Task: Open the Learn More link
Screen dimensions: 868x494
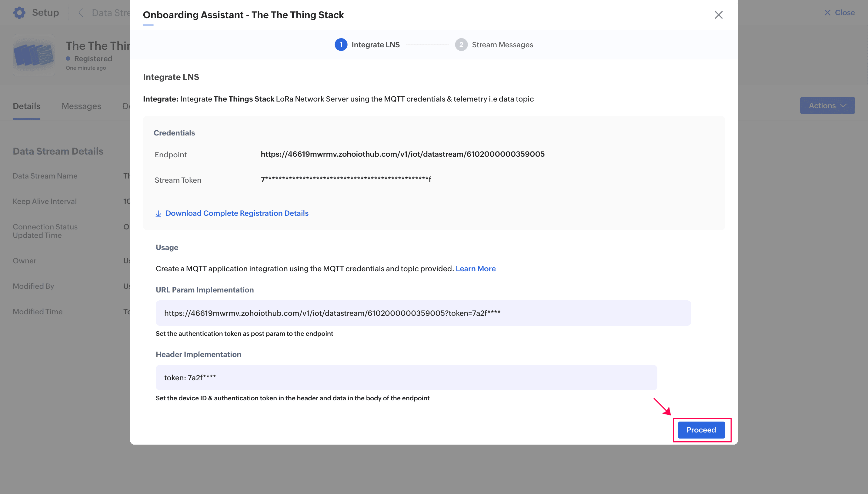Action: tap(476, 269)
